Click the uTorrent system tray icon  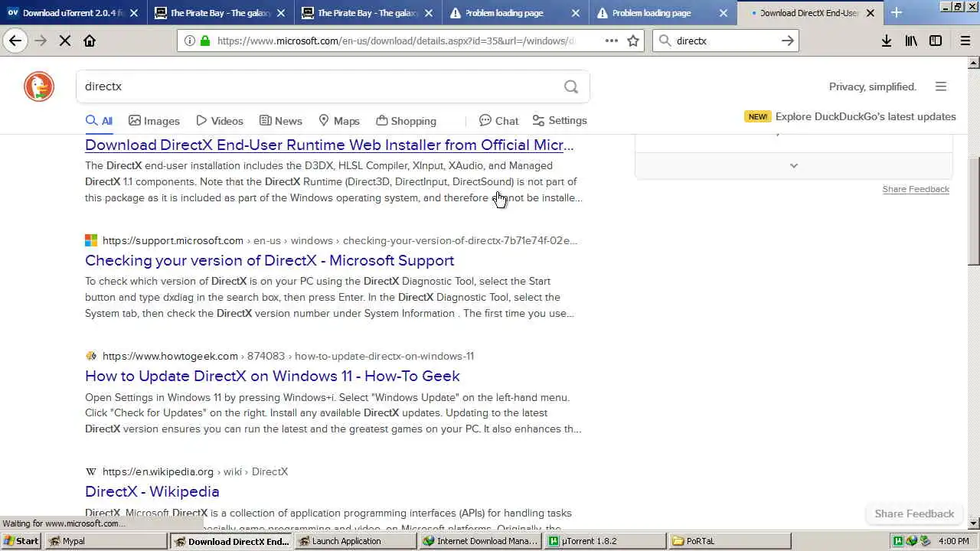click(x=897, y=541)
